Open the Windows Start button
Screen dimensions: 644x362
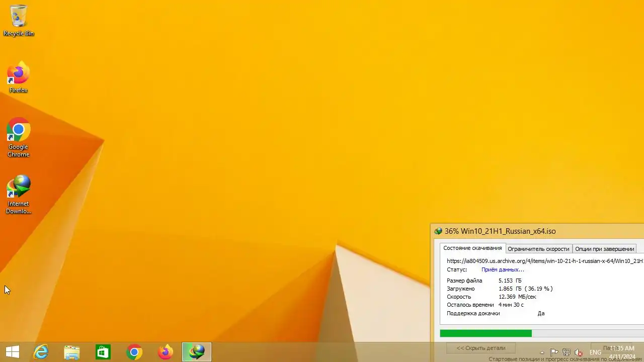click(13, 352)
